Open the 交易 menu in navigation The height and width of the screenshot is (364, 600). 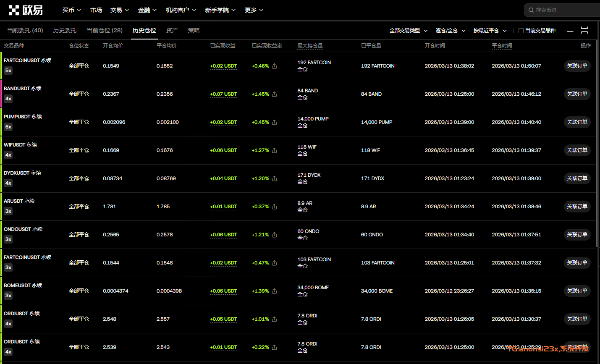point(119,10)
